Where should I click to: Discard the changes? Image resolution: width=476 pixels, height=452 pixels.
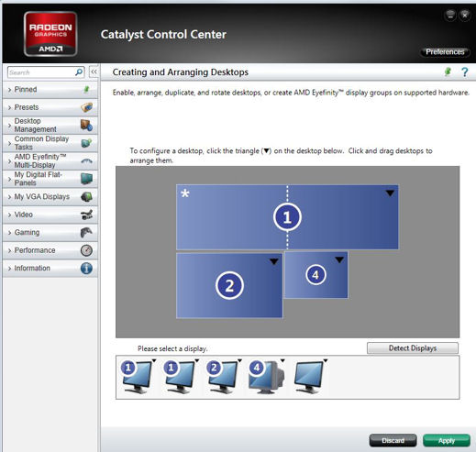coord(393,440)
